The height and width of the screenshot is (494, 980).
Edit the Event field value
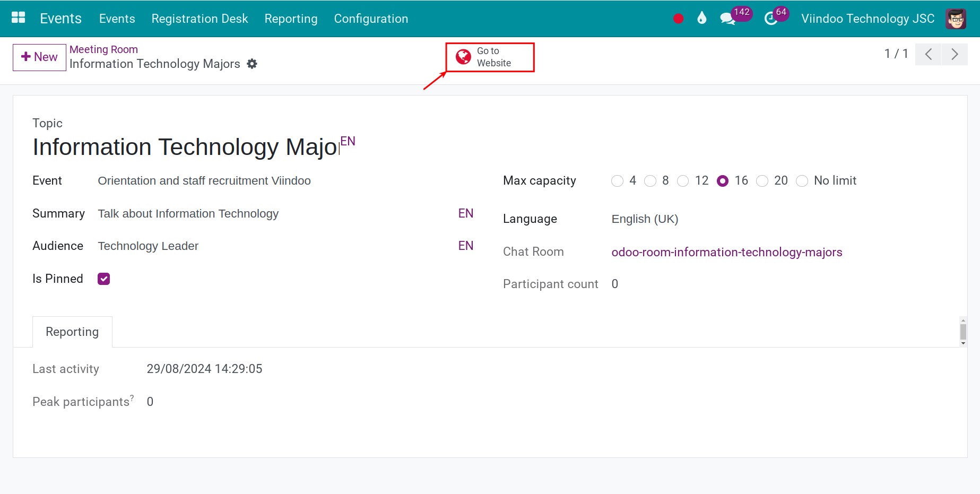pyautogui.click(x=285, y=181)
